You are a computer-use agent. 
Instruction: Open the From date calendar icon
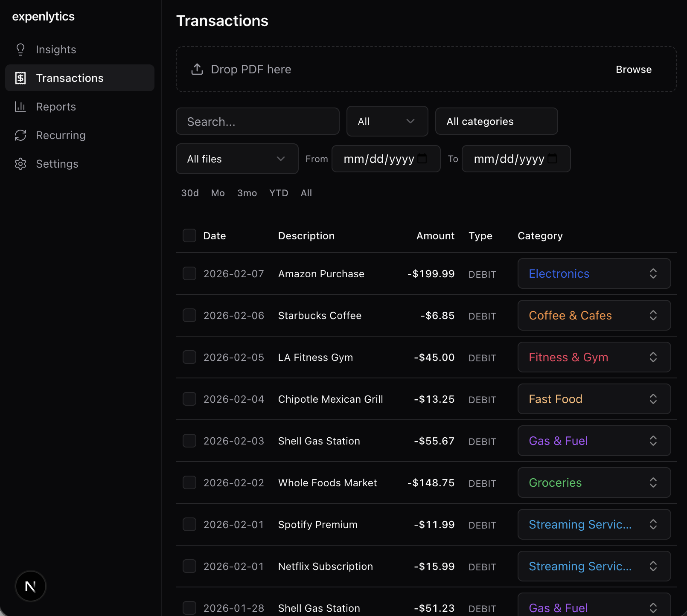click(x=422, y=158)
